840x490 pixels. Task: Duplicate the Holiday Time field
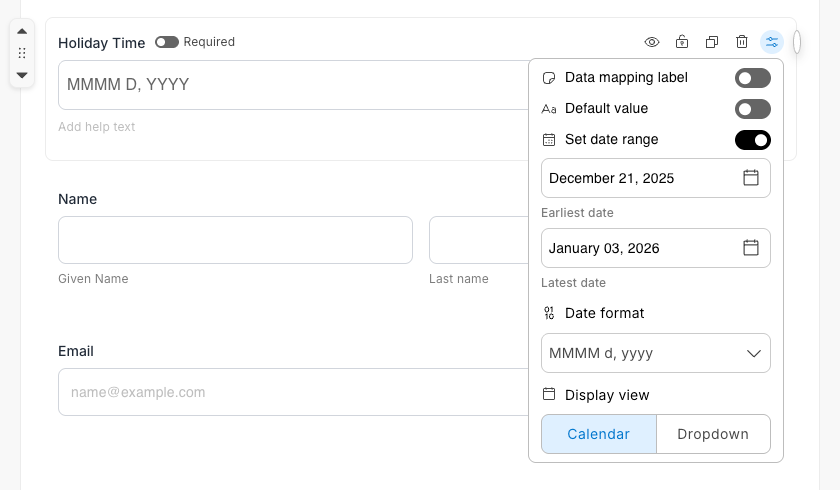(712, 42)
